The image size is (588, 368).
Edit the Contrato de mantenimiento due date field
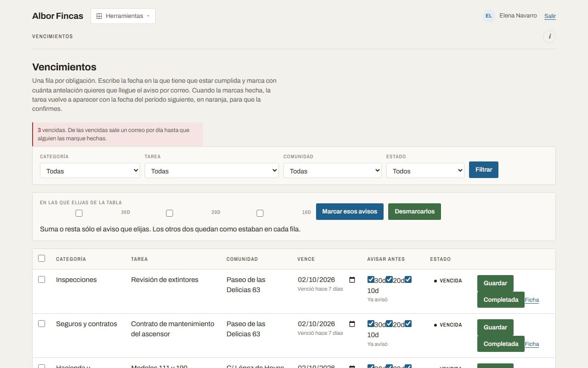[327, 324]
